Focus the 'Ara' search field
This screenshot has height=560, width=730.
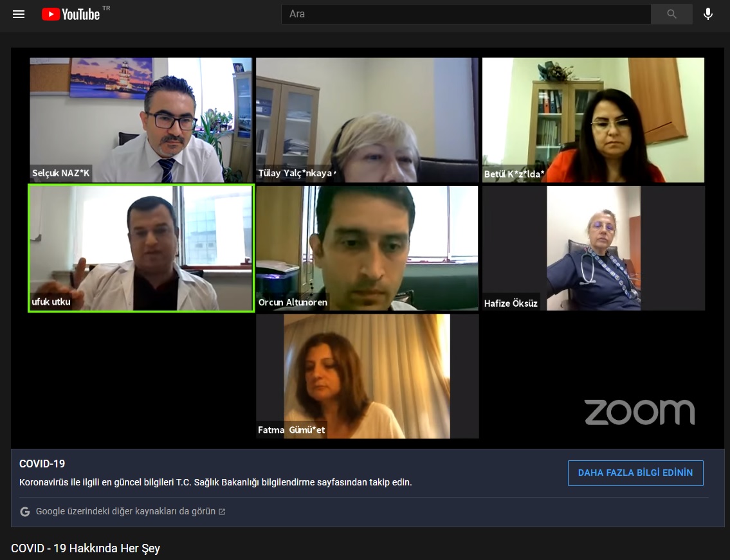pos(466,14)
